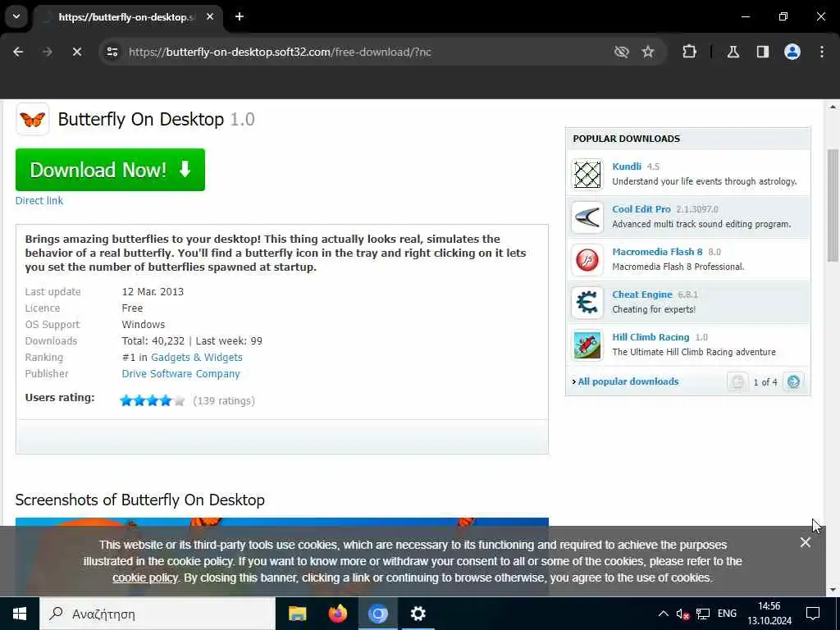Click the browser Back arrow
840x630 pixels.
[x=18, y=52]
